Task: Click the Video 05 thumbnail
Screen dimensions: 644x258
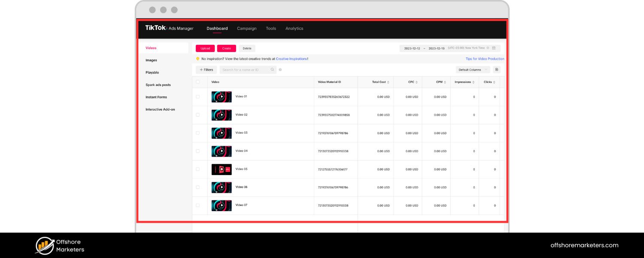Action: (x=222, y=169)
